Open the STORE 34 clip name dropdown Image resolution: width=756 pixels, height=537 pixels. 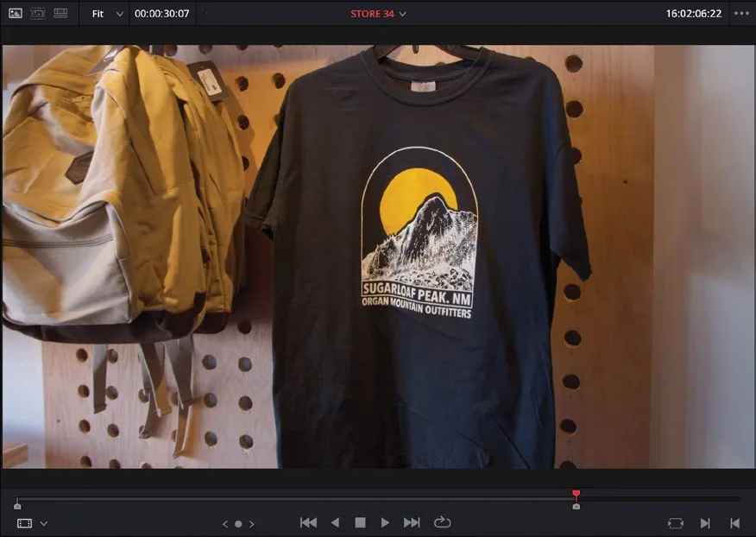[x=378, y=14]
